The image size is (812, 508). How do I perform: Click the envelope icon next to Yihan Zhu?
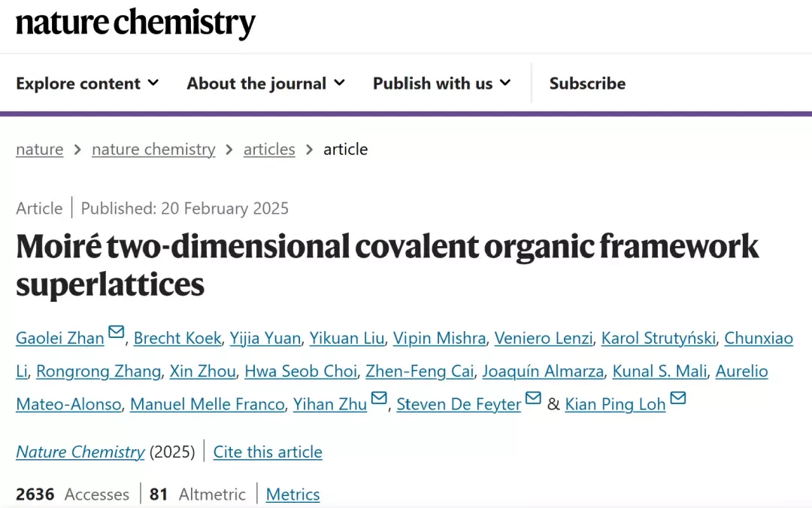tap(379, 398)
